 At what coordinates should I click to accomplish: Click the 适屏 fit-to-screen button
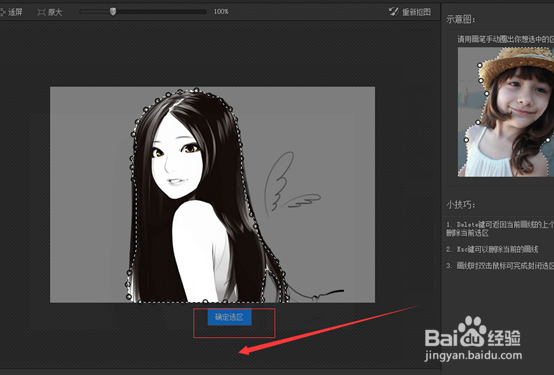tap(11, 12)
